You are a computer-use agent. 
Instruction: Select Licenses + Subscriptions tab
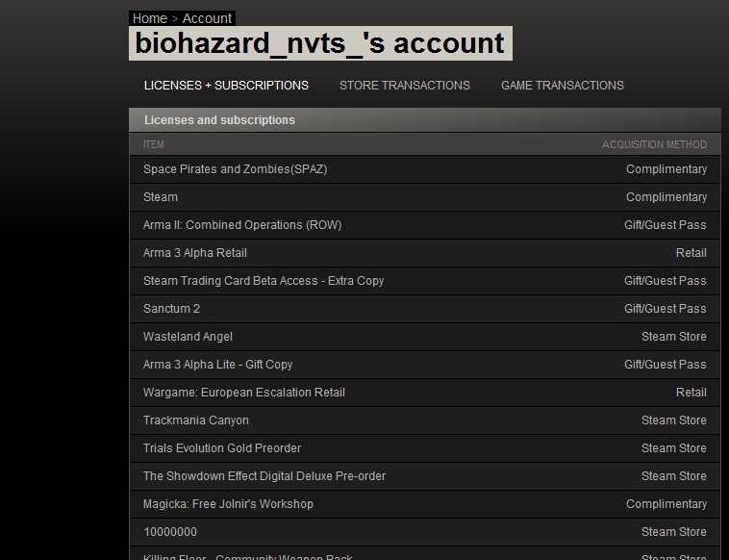pos(226,86)
